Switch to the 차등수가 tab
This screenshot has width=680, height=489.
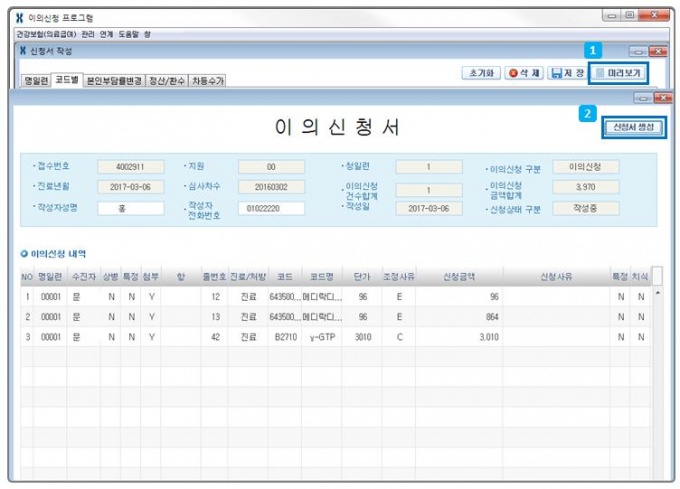tap(207, 80)
